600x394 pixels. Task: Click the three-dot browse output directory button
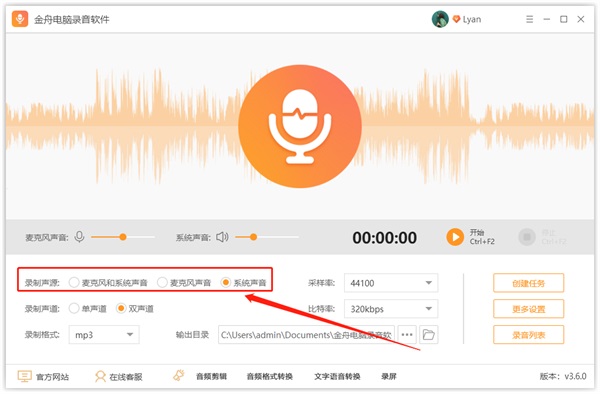coord(407,335)
